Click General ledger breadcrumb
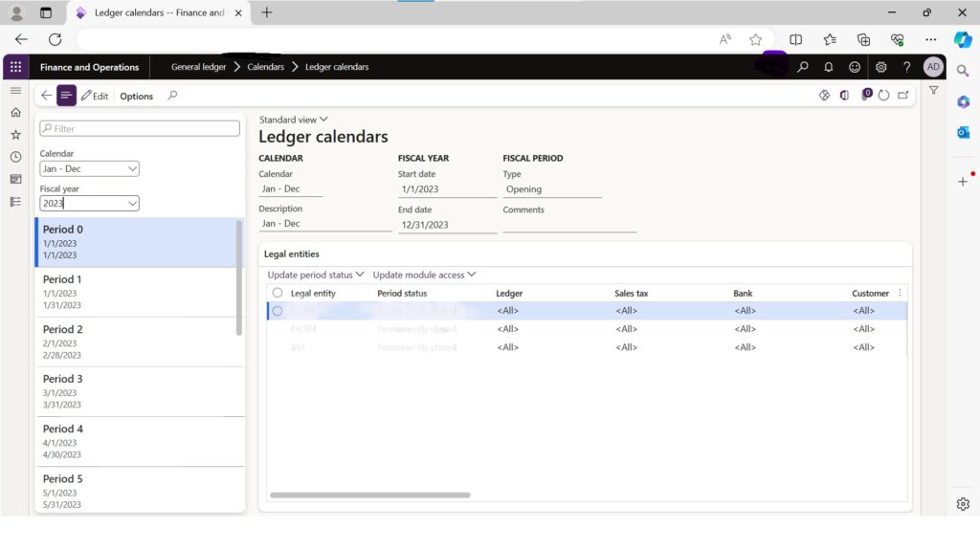 199,67
